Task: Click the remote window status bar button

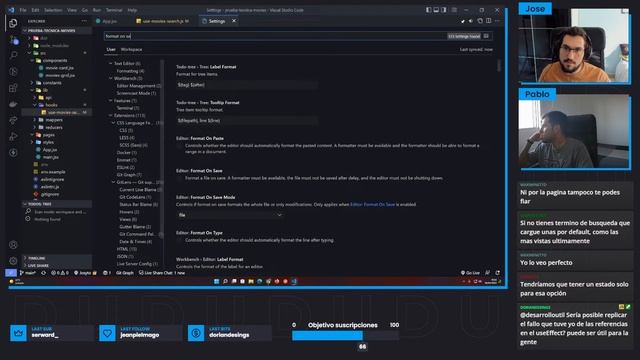Action: click(x=11, y=273)
